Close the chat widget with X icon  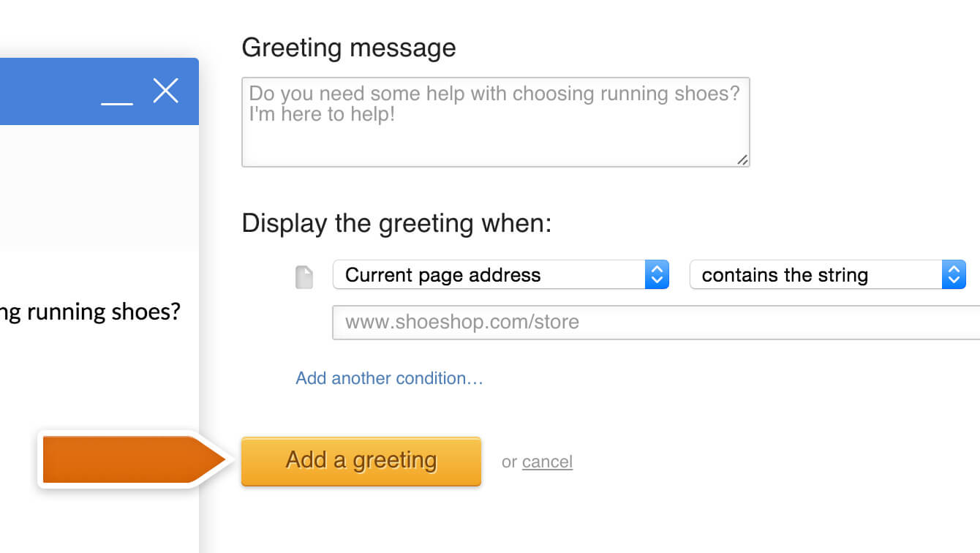[x=166, y=91]
